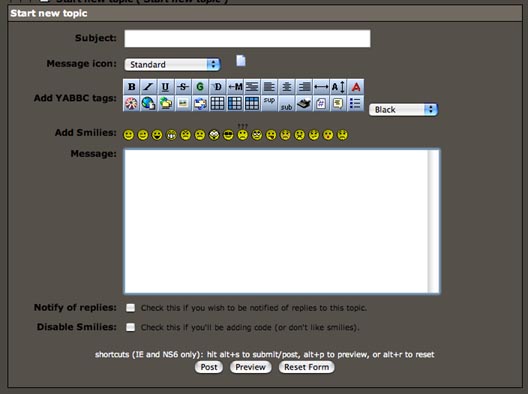
Task: Click the Post button
Action: click(209, 367)
